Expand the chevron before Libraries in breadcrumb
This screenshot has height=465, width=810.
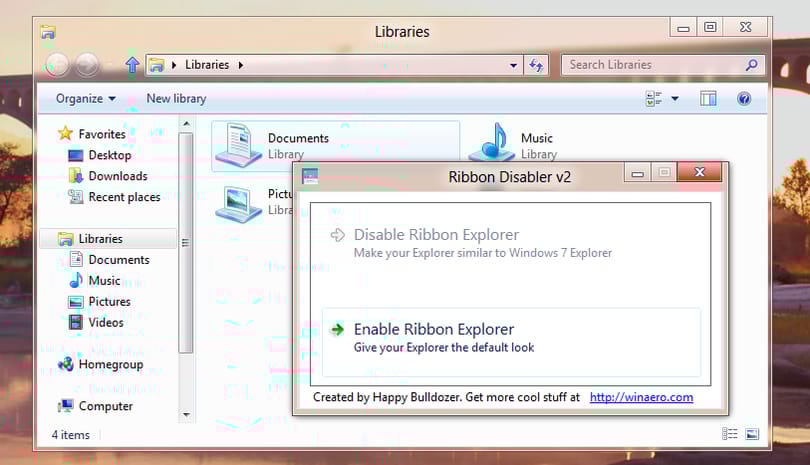[174, 65]
